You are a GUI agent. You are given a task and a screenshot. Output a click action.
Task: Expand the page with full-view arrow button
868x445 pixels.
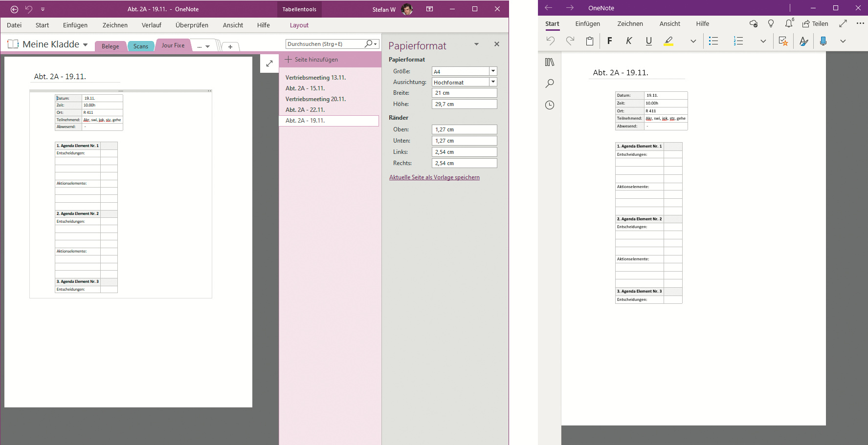click(269, 64)
